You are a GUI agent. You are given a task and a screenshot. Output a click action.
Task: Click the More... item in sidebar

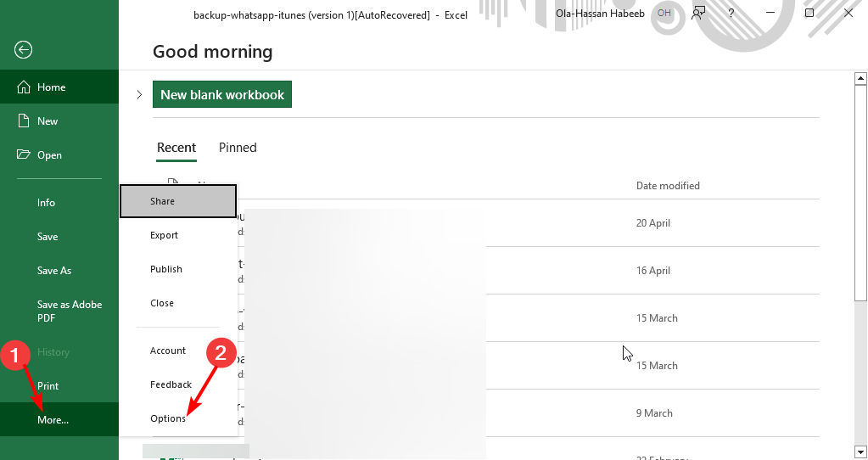[53, 419]
